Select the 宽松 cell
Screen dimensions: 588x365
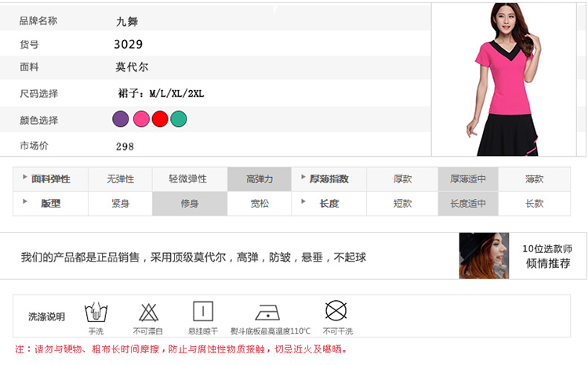[x=260, y=204]
